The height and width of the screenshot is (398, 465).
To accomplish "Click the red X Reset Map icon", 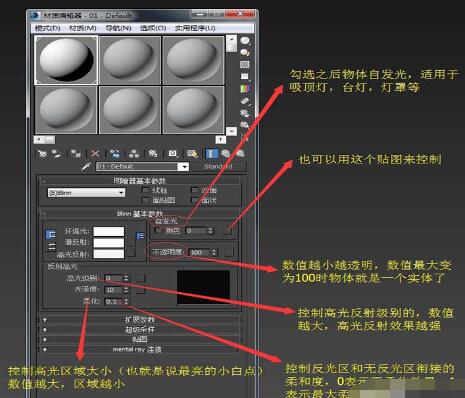I will (x=95, y=154).
